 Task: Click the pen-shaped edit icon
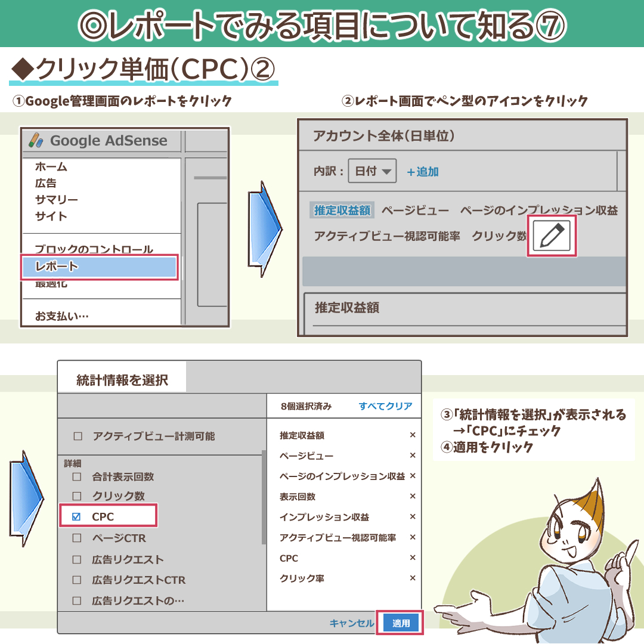(552, 236)
